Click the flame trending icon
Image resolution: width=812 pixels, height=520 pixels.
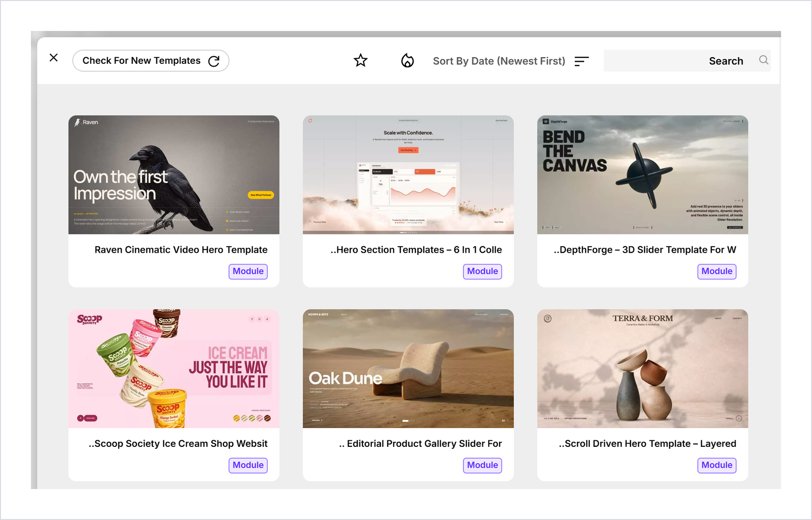(x=407, y=60)
